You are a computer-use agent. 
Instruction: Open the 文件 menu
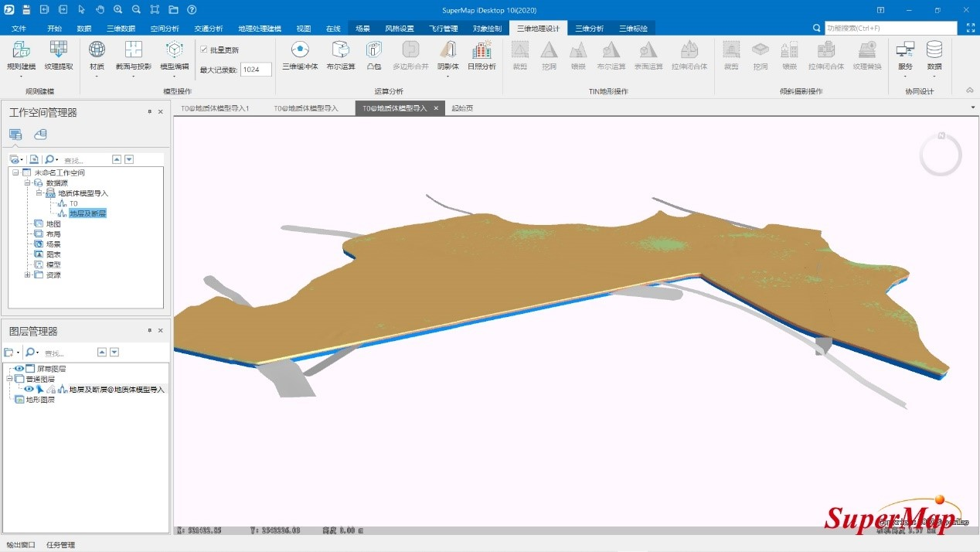tap(19, 29)
